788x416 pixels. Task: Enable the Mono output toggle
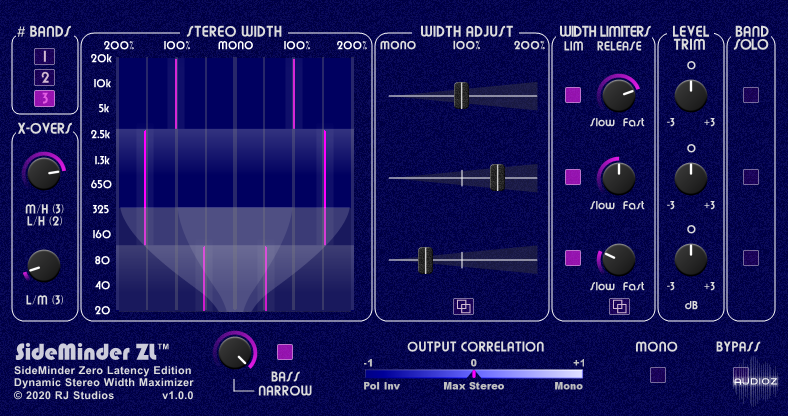tap(658, 375)
